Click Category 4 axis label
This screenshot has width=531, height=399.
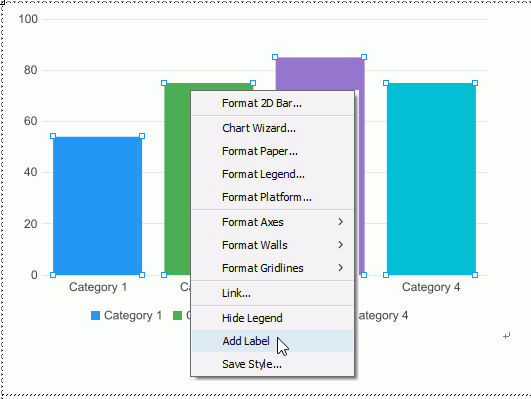click(x=431, y=287)
